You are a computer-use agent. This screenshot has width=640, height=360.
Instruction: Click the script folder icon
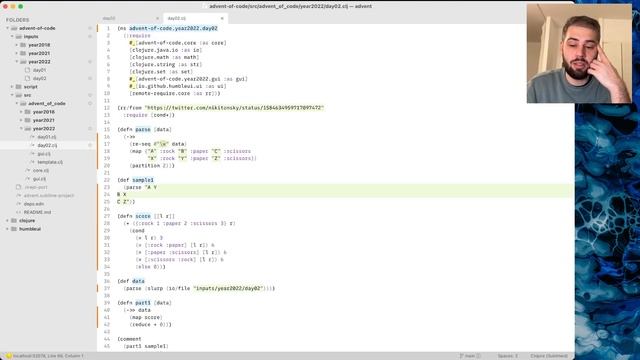(x=19, y=87)
